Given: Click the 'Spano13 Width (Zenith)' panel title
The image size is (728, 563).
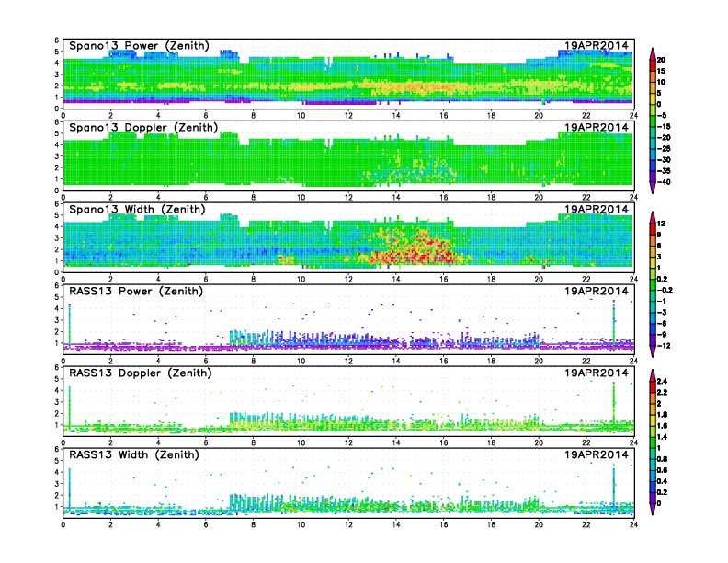Looking at the screenshot, I should click(137, 209).
